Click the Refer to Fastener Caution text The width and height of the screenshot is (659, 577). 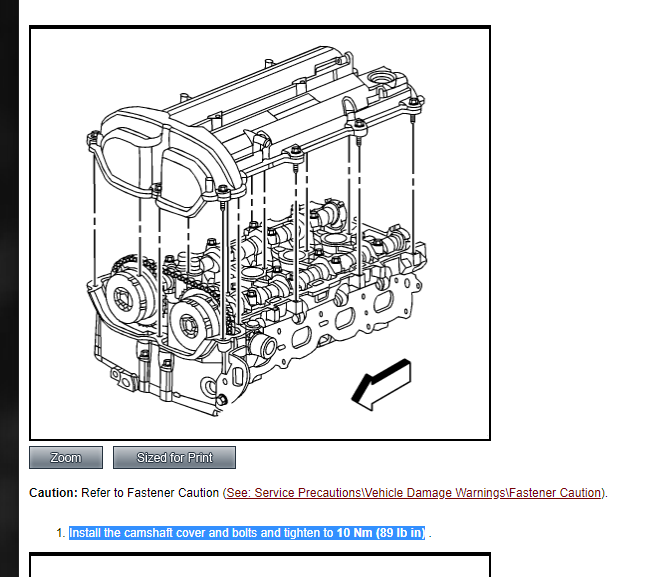click(150, 493)
